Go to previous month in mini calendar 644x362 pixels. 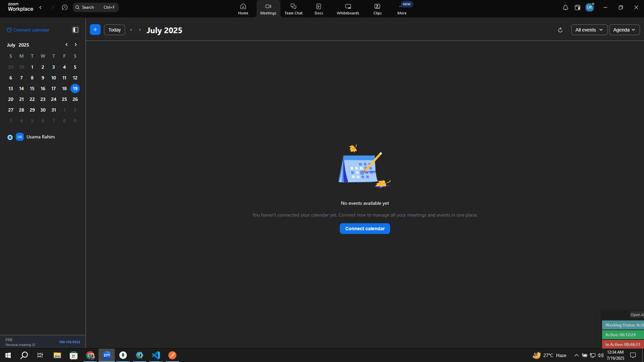click(x=66, y=45)
